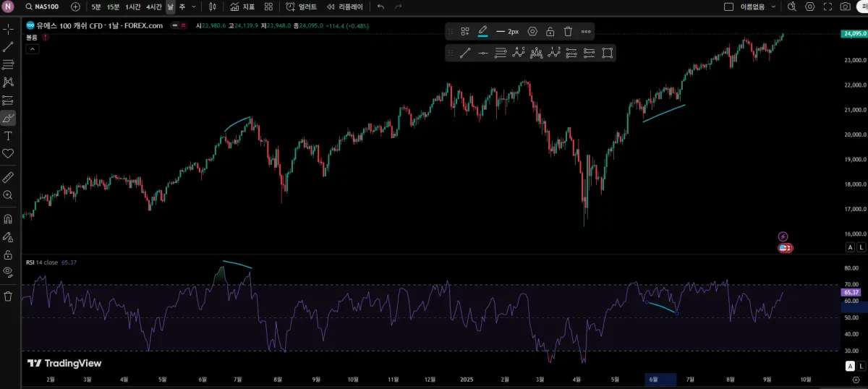This screenshot has height=389, width=868.
Task: Create an alert with 얼러트 button
Action: (x=302, y=7)
